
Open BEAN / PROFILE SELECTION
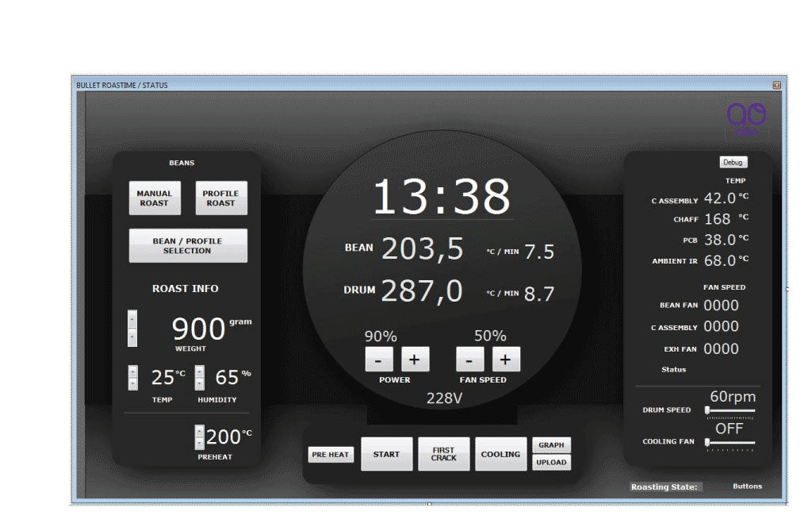click(188, 246)
